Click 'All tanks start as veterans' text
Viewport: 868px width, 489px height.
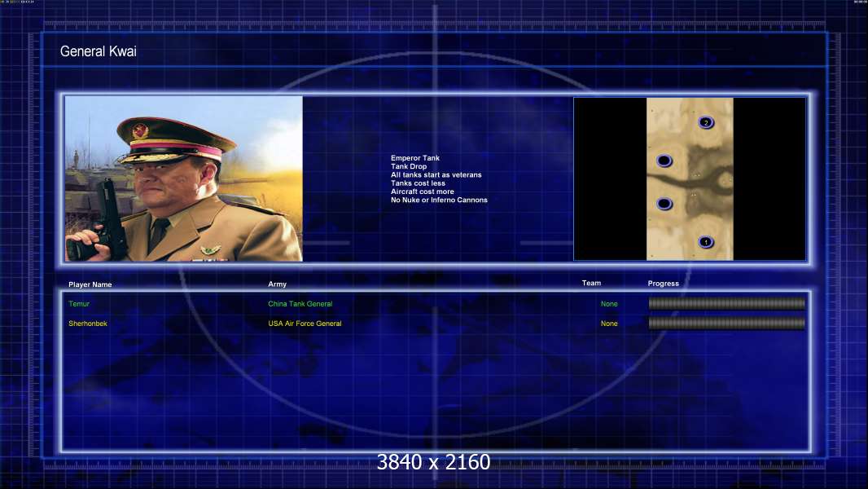tap(436, 174)
